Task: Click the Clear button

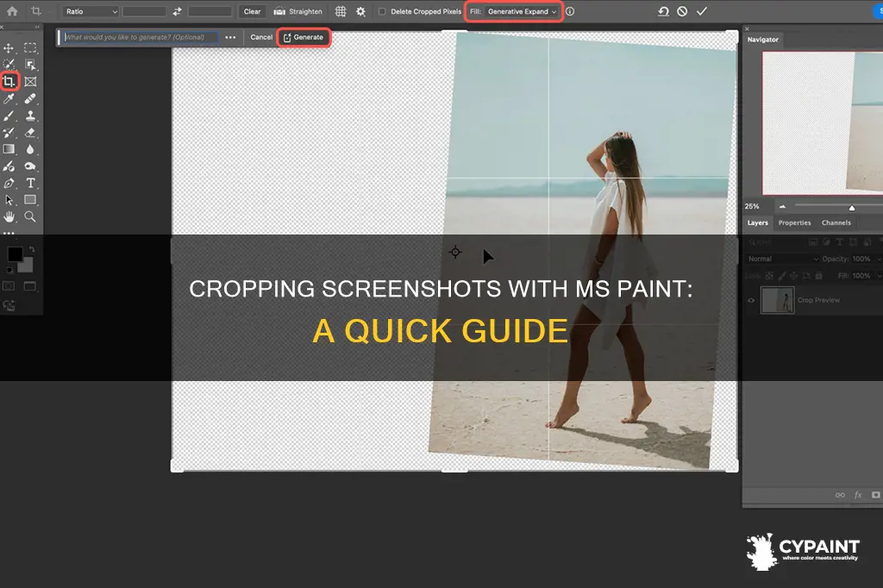Action: (253, 11)
